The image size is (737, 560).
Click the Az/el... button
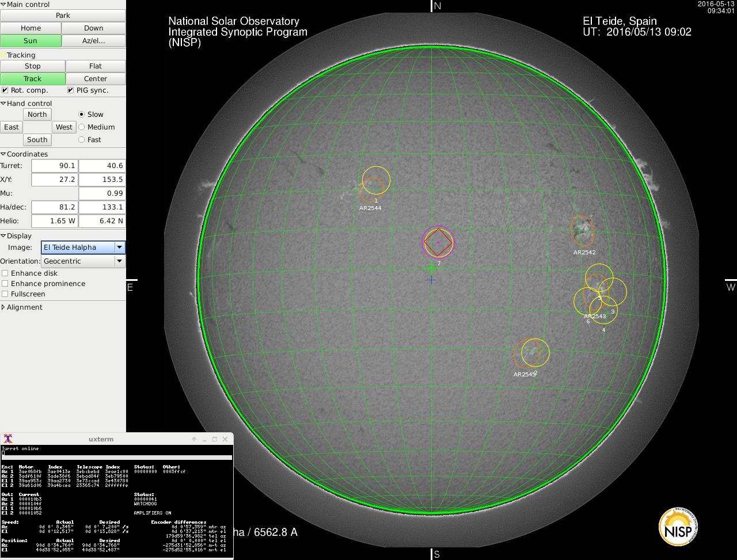tap(93, 41)
